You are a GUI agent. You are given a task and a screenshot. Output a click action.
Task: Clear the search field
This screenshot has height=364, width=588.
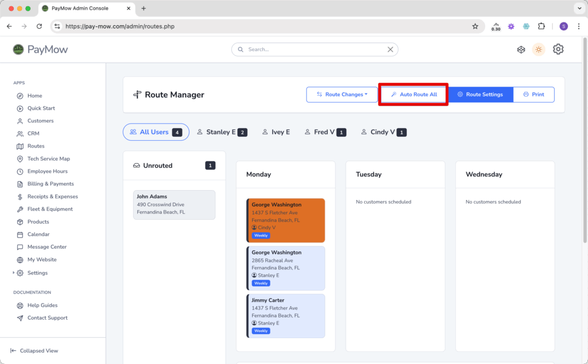[390, 49]
